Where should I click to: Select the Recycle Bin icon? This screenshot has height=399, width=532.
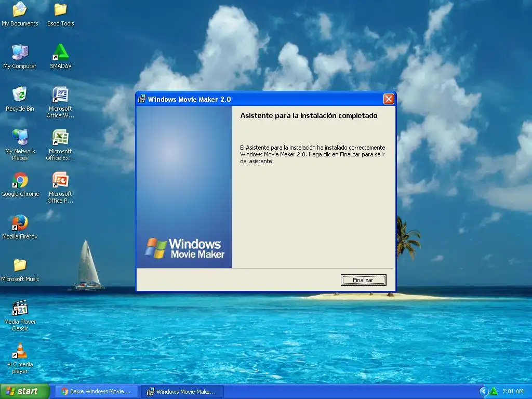click(20, 99)
